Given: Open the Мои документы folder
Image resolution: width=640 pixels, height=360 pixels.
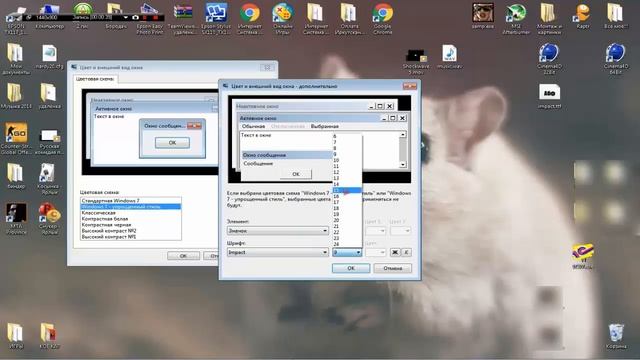Looking at the screenshot, I should (x=16, y=59).
